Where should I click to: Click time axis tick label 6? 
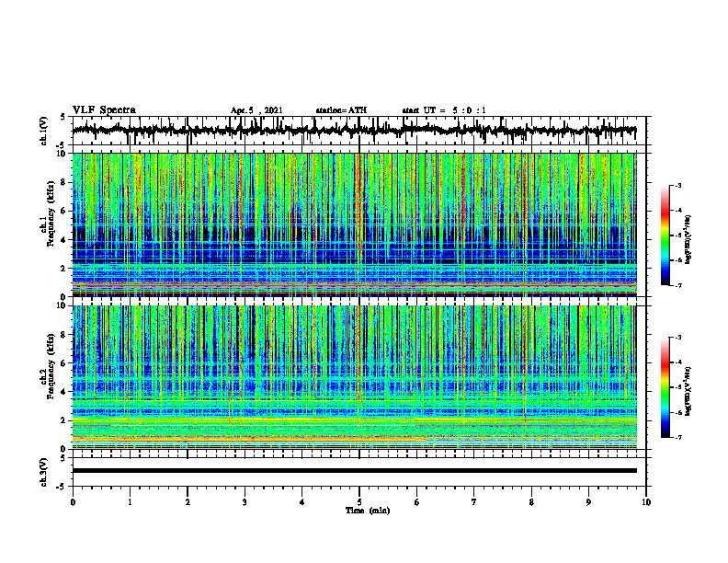pyautogui.click(x=417, y=502)
